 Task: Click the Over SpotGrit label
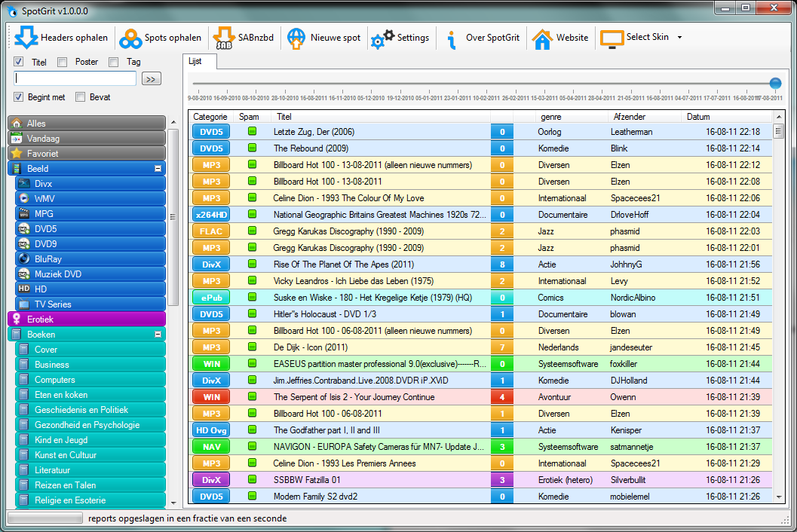coord(492,38)
